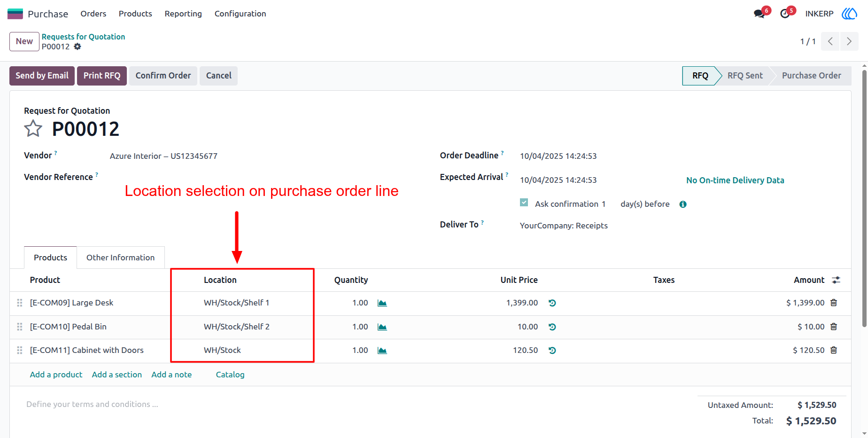
Task: Open forecast chart for Cabinet with Doors
Action: point(382,351)
